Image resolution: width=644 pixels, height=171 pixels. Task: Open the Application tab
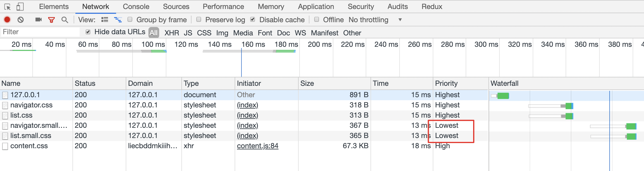[316, 7]
